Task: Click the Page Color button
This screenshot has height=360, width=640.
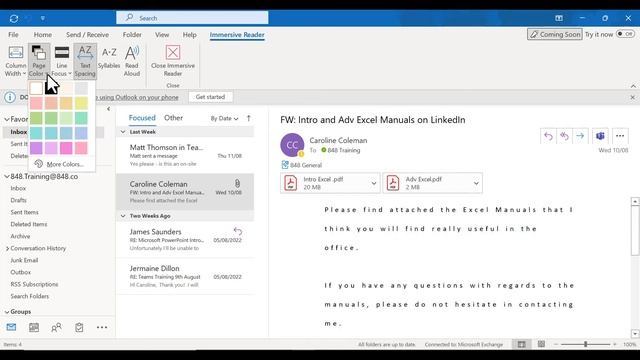Action: pyautogui.click(x=39, y=61)
